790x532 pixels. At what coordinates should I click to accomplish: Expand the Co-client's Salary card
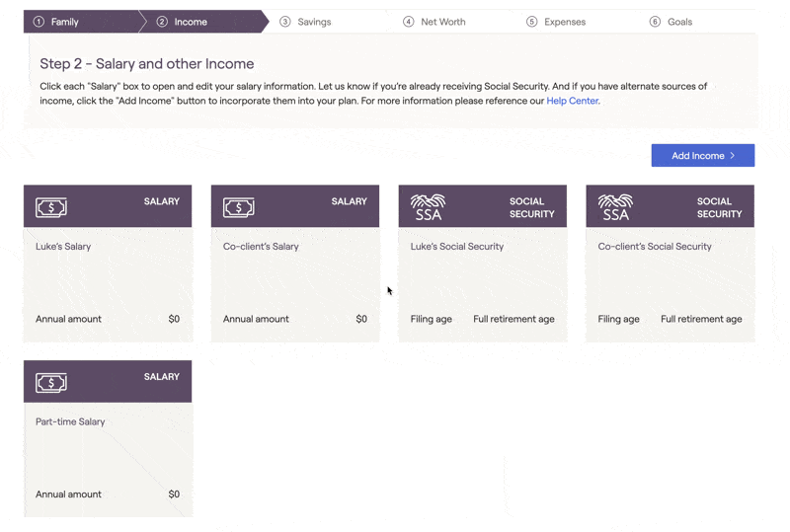pos(295,264)
